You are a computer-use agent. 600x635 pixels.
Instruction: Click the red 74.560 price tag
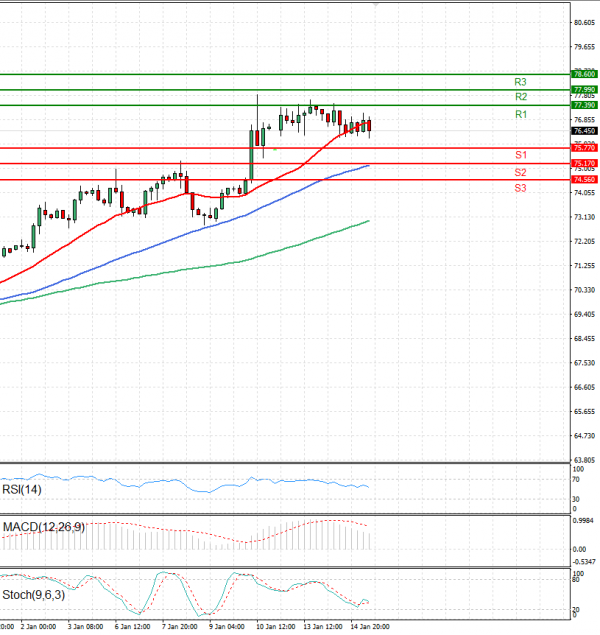click(x=584, y=180)
